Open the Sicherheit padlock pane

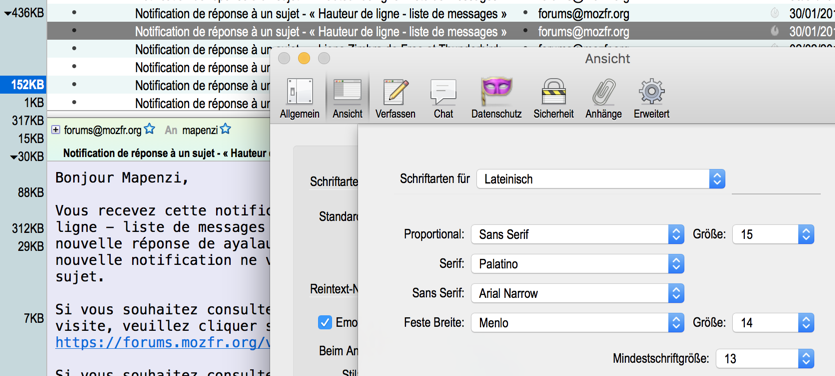coord(553,99)
